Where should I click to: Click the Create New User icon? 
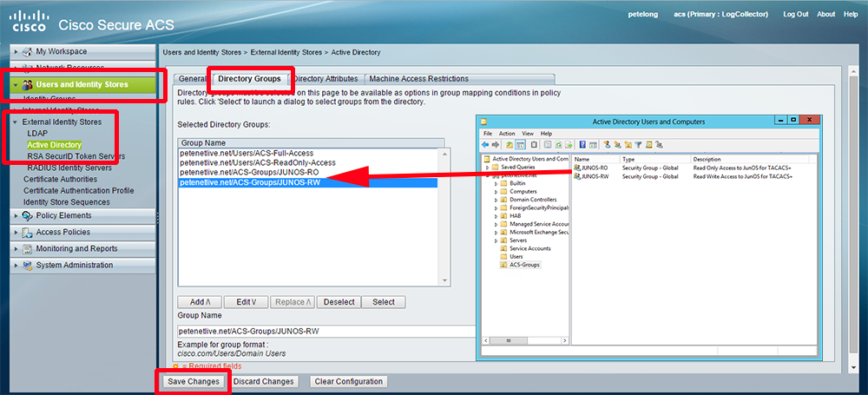[608, 145]
